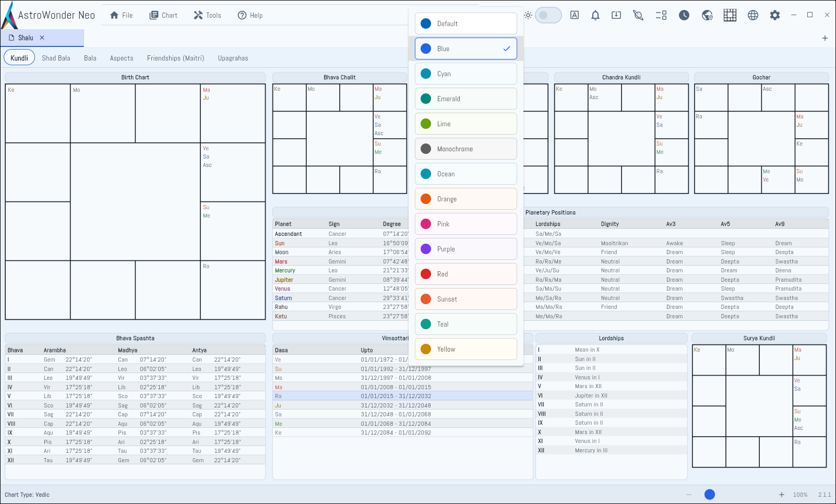Select the Kundli tab

(19, 58)
